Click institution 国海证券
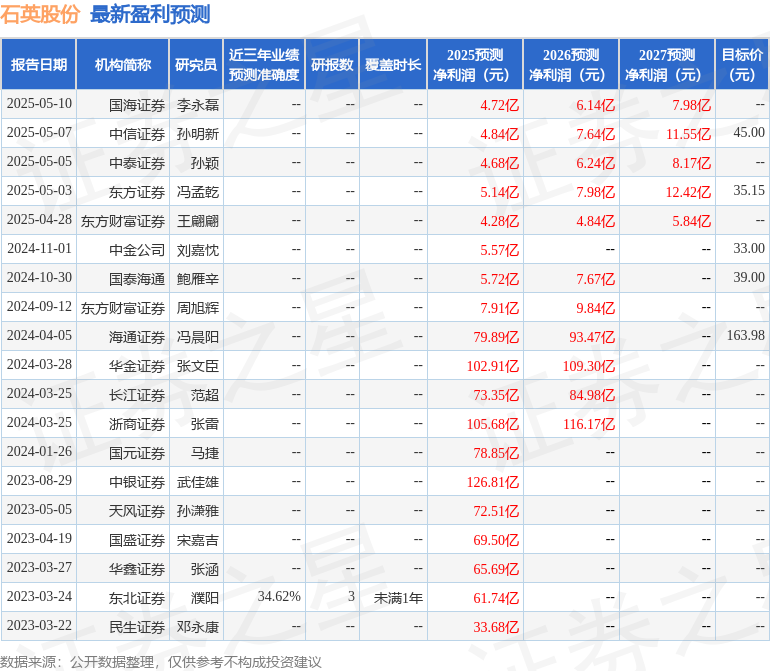This screenshot has height=671, width=770. pos(137,105)
